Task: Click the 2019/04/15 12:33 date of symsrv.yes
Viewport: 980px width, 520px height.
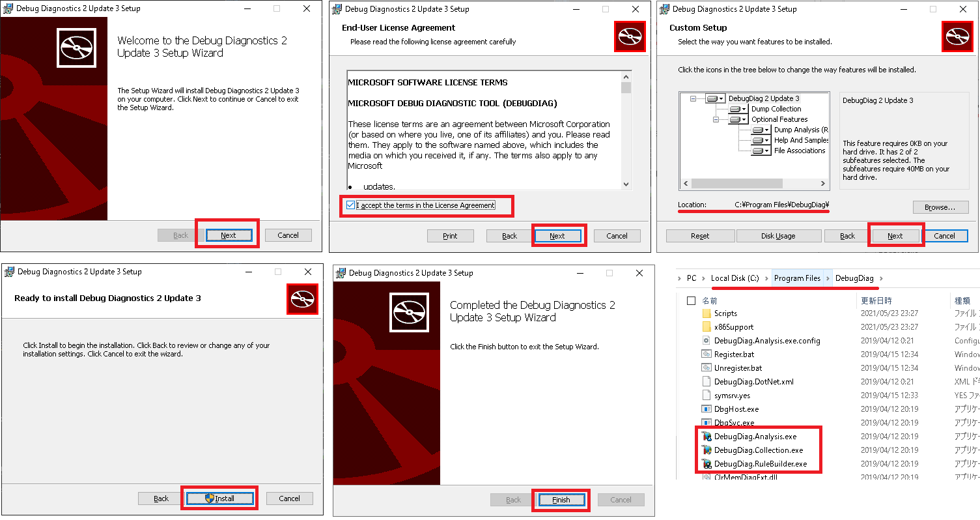Action: click(889, 396)
